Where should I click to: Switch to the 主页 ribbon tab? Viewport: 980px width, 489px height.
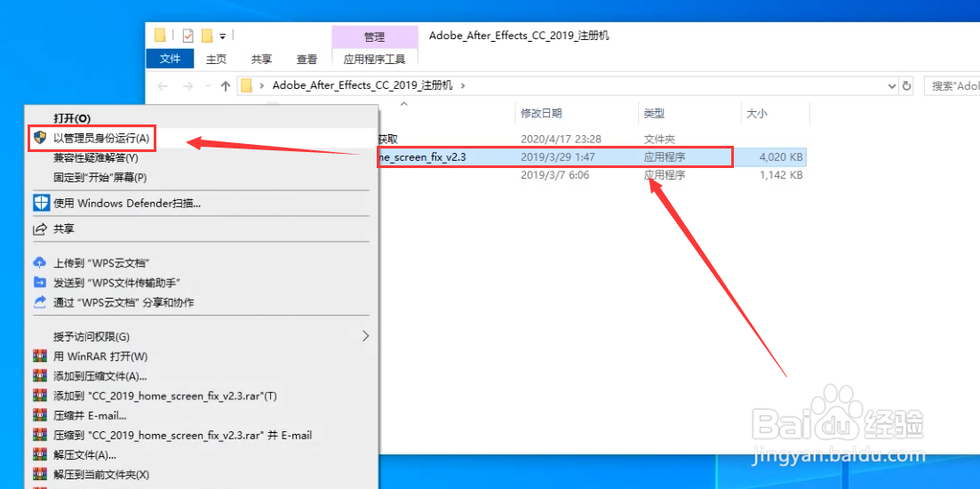[216, 60]
